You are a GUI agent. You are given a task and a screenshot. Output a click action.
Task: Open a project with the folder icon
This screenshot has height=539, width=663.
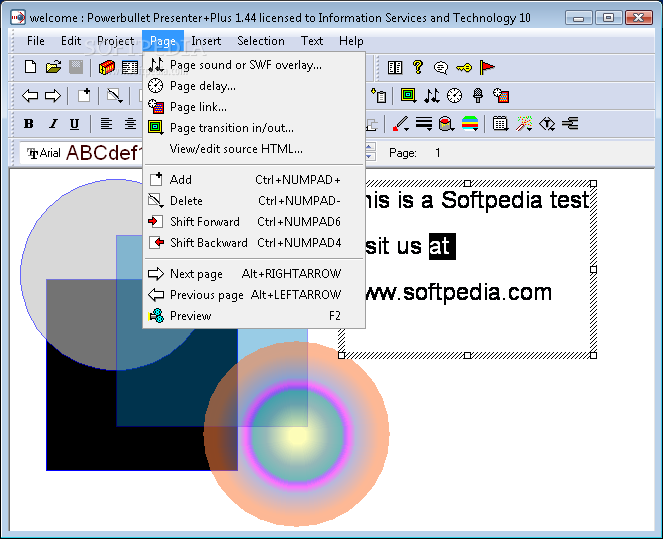tap(54, 67)
